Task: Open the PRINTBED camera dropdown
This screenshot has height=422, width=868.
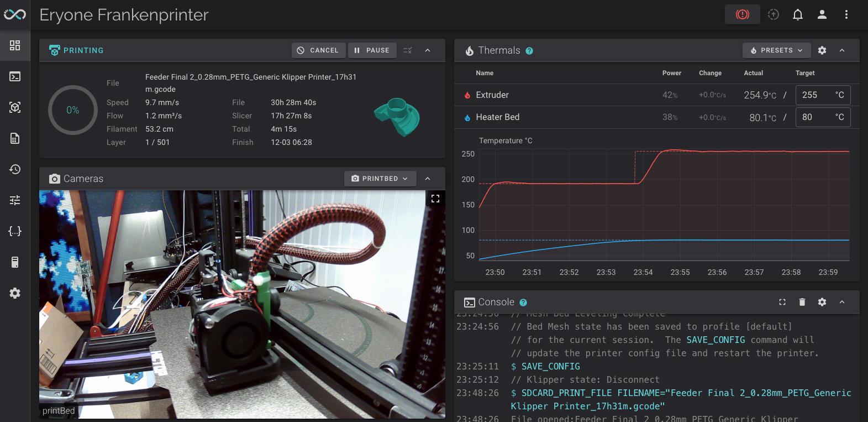Action: (380, 179)
